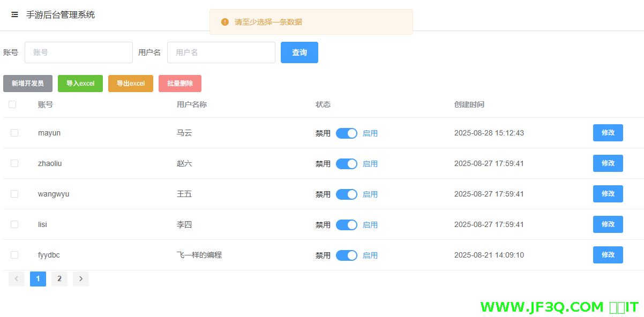Check the checkbox for lisi row
The width and height of the screenshot is (644, 317).
14,224
